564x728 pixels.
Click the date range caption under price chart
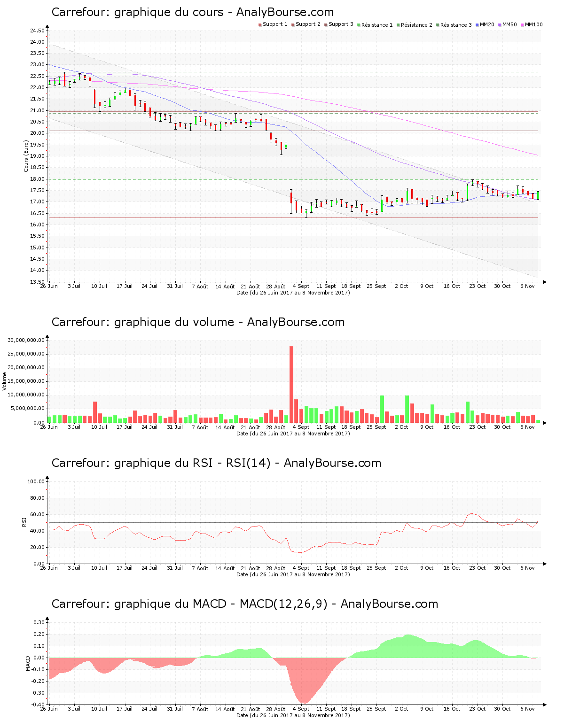(293, 293)
